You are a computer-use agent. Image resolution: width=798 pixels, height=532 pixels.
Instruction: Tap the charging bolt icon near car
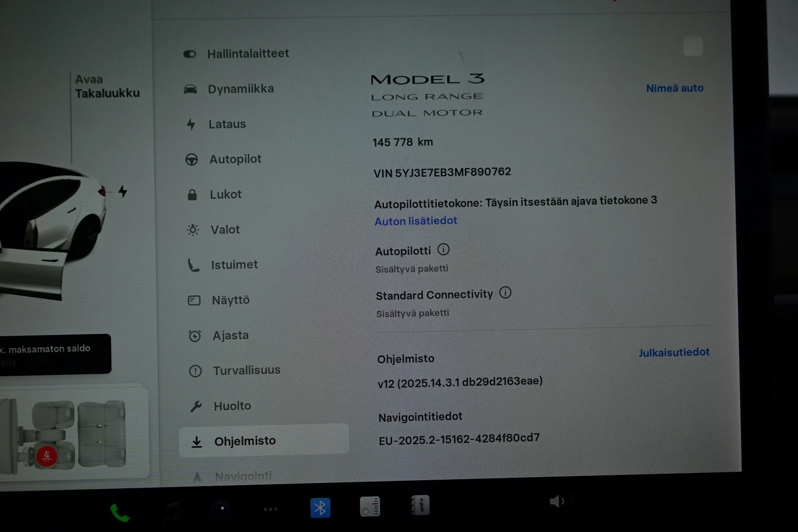point(123,191)
